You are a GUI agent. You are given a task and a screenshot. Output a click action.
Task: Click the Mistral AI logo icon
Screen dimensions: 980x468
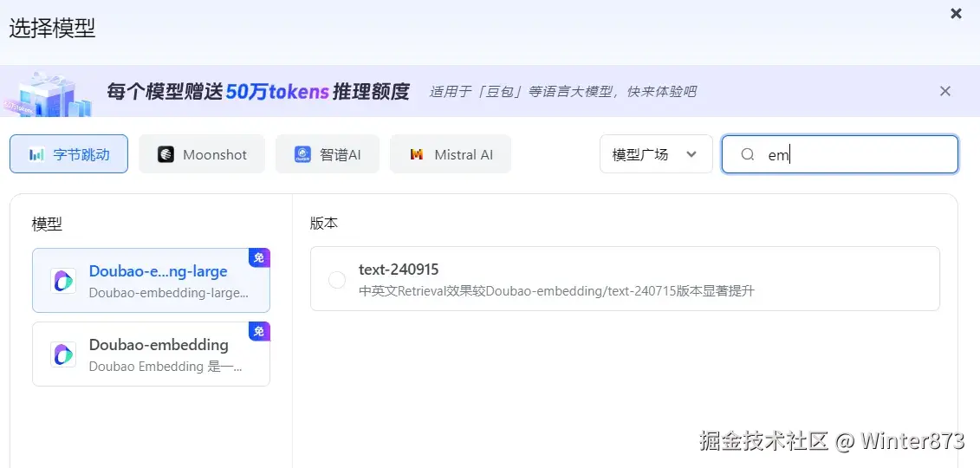(417, 154)
